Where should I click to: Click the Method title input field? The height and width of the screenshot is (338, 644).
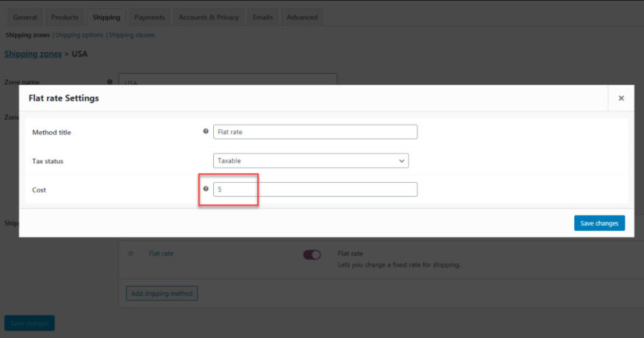(x=315, y=132)
